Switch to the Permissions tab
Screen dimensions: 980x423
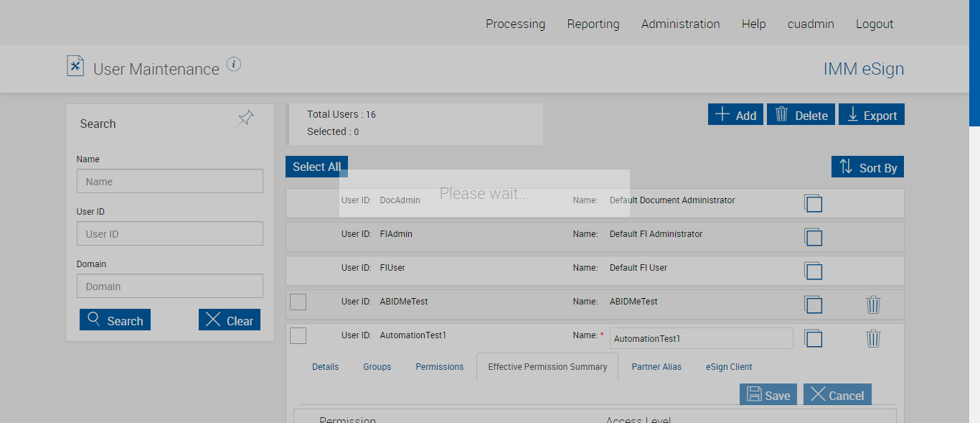click(x=439, y=367)
